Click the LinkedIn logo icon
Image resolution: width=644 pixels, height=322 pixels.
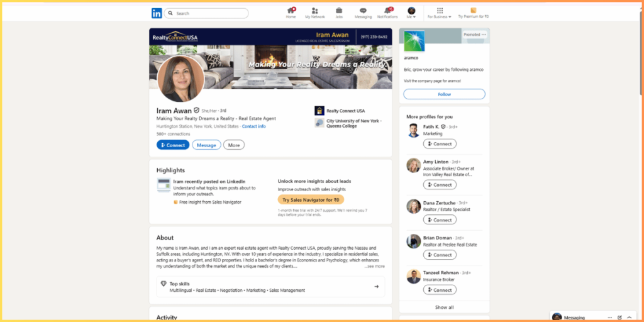coord(156,13)
